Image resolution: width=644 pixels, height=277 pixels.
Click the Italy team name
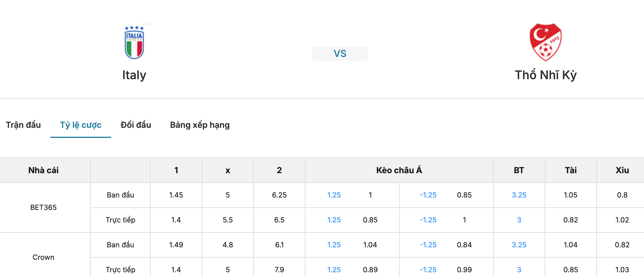point(134,75)
